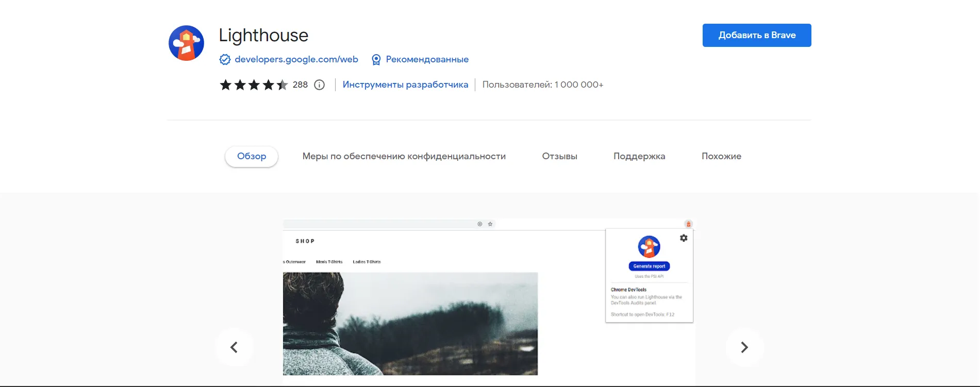Open developers.google.com/web publisher link
This screenshot has height=387, width=980.
(x=296, y=59)
